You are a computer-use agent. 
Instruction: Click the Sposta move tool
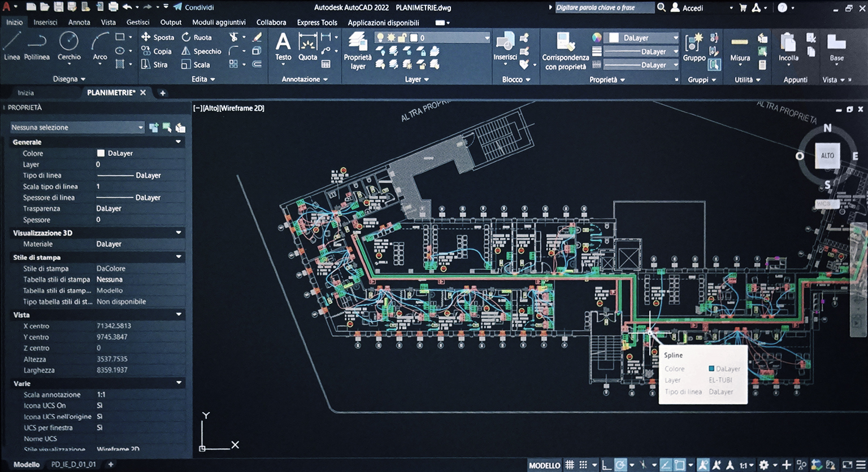157,37
